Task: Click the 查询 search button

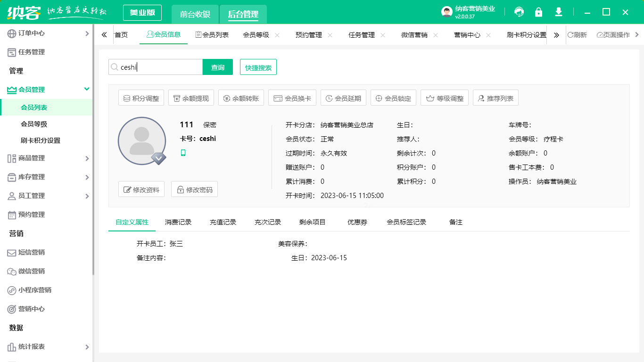Action: point(217,67)
